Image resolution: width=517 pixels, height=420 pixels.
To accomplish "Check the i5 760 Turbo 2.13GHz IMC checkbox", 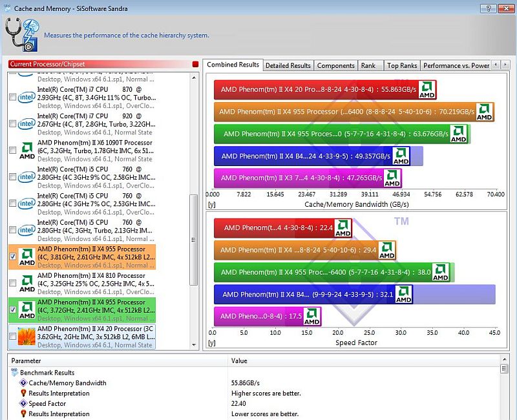I will 12,230.
